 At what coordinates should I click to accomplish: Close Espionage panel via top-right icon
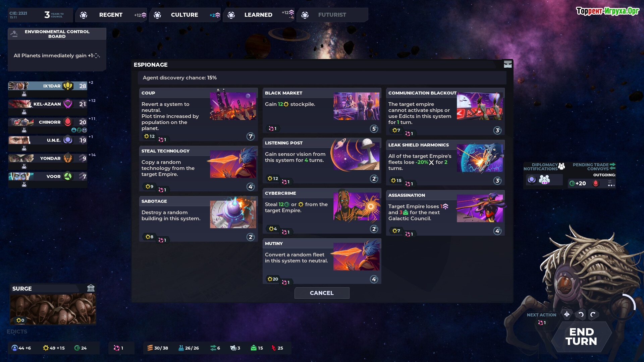[x=507, y=64]
